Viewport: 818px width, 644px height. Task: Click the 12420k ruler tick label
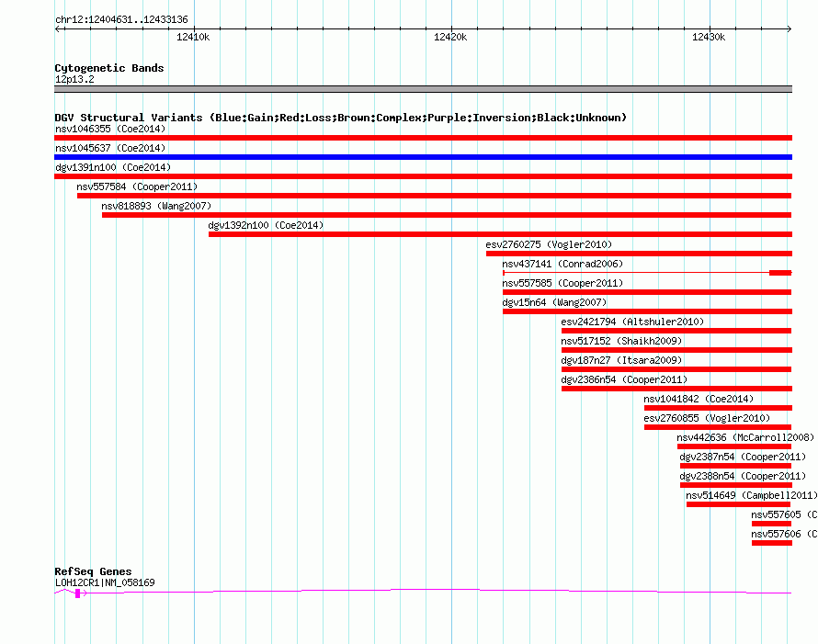tap(450, 37)
